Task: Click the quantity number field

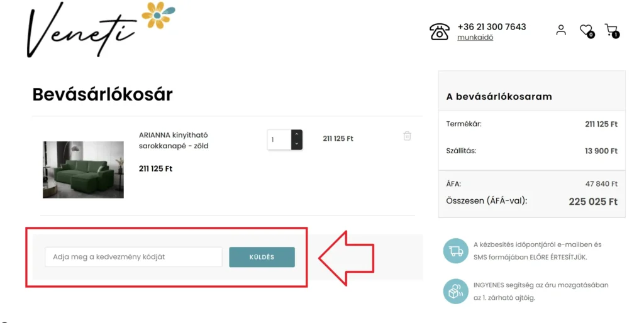Action: click(x=279, y=140)
